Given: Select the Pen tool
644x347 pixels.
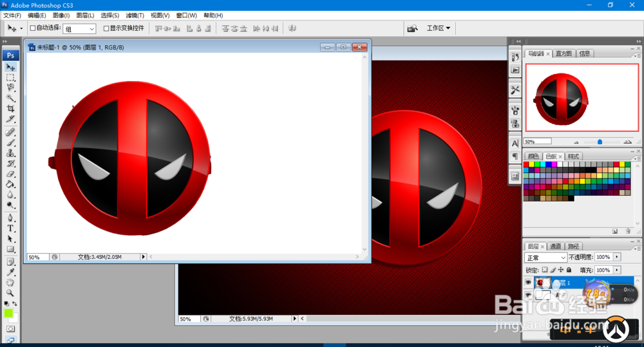Looking at the screenshot, I should click(11, 218).
